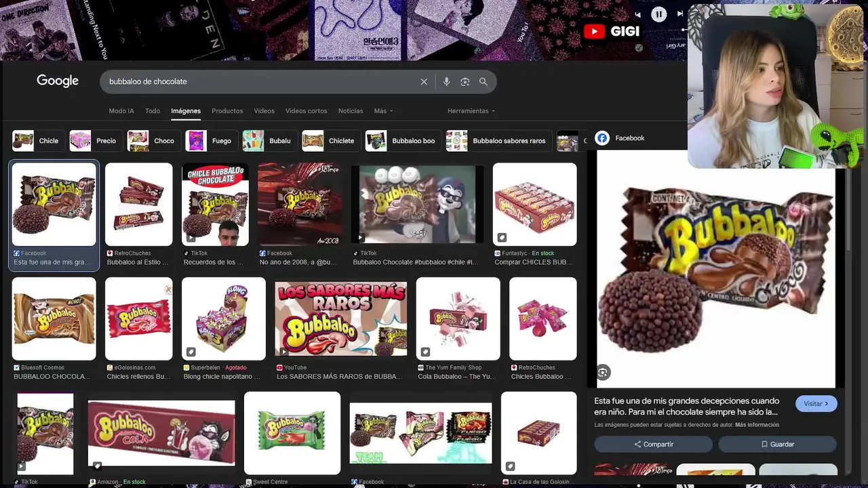Open the Más información link
The width and height of the screenshot is (868, 488).
757,425
